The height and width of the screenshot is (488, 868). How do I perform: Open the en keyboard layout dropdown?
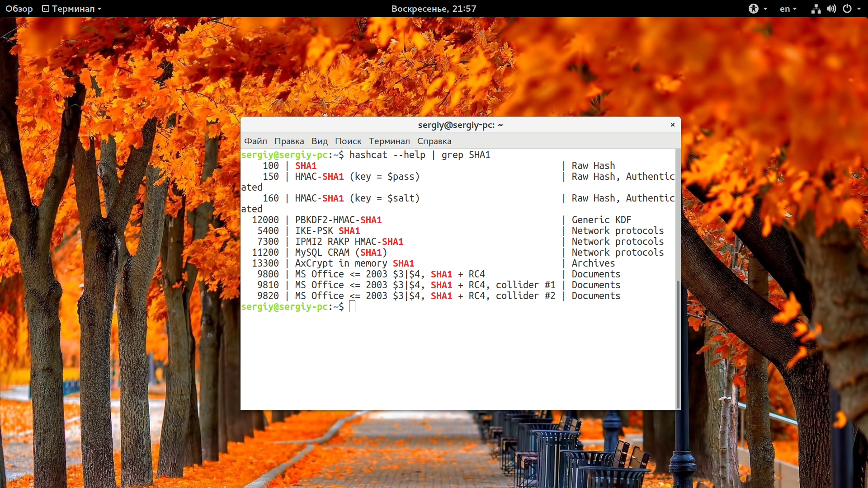coord(788,9)
